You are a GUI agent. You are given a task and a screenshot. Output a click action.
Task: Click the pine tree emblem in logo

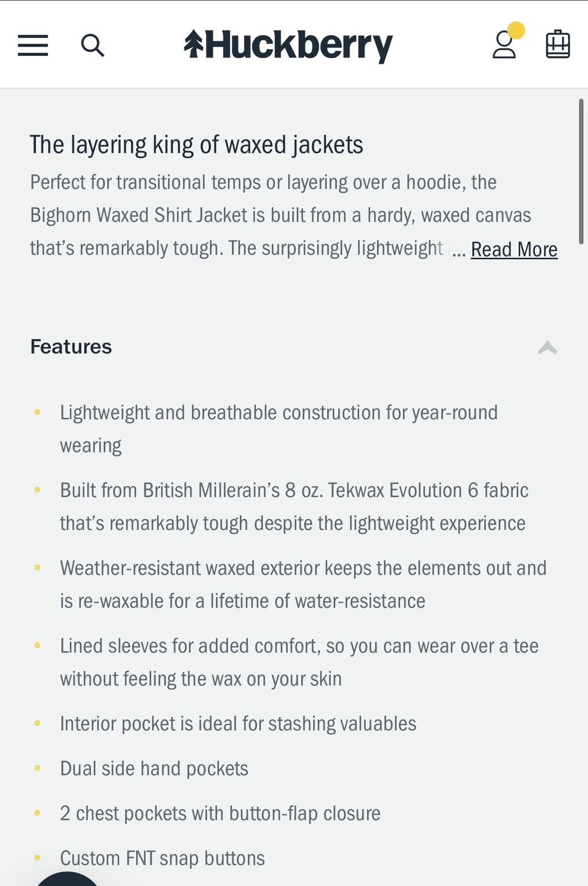click(x=194, y=44)
